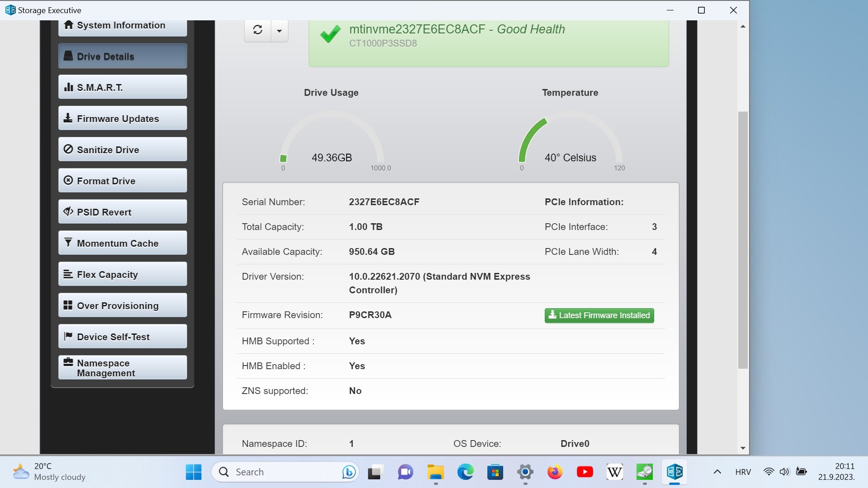Click the vertical scrollbar thumb
This screenshot has height=488, width=868.
pos(743,239)
